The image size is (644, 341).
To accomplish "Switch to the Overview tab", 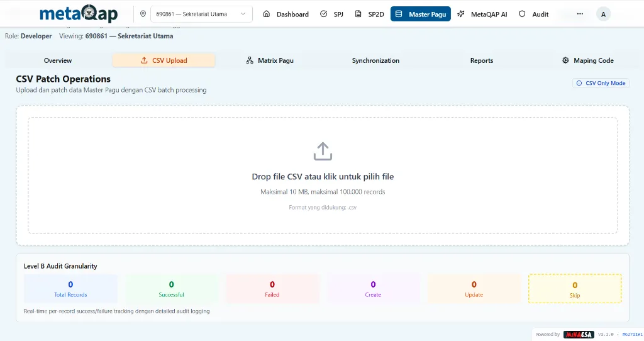I will (x=58, y=60).
